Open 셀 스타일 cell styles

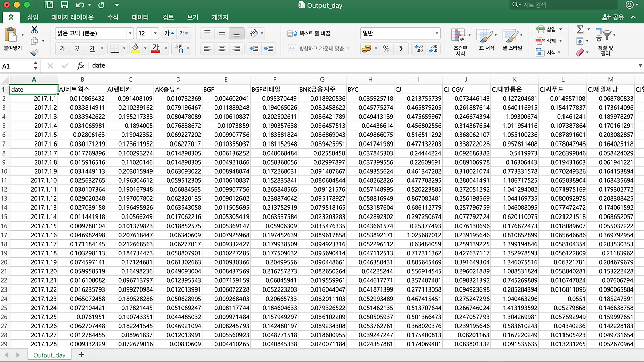tap(512, 39)
